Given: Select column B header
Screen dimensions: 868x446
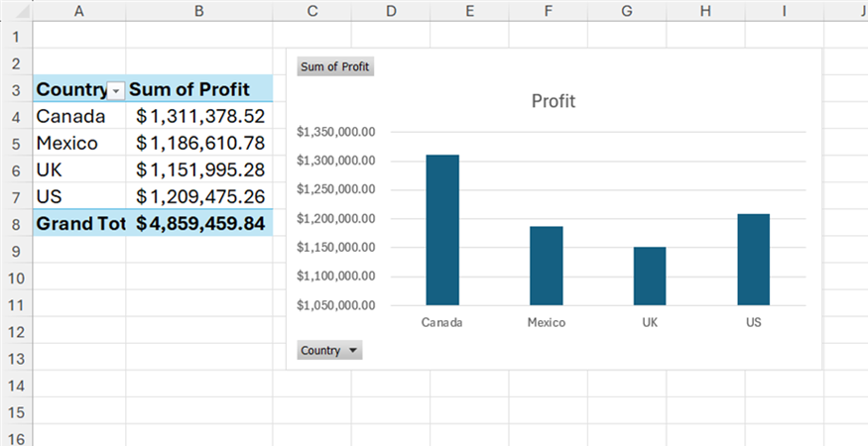Looking at the screenshot, I should point(199,11).
